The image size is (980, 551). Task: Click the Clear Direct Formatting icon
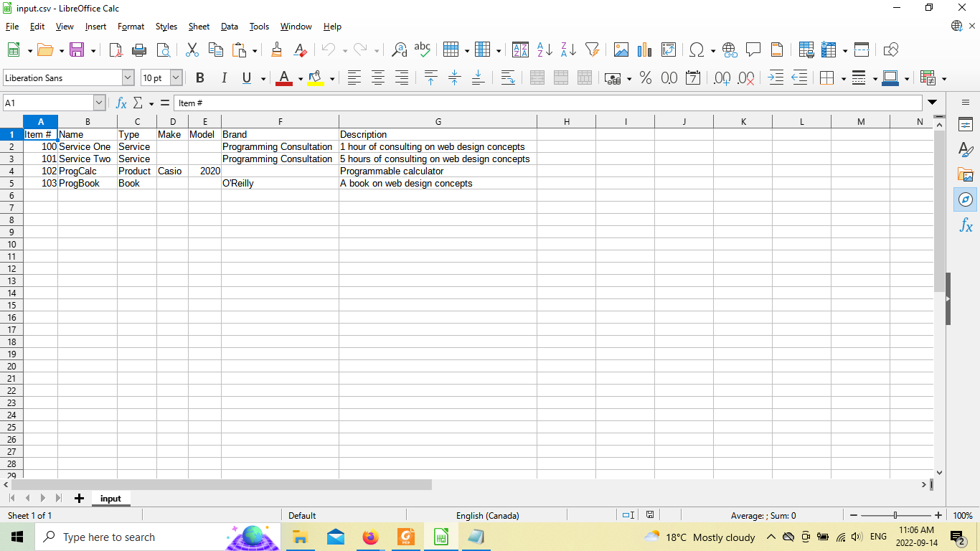[x=301, y=50]
